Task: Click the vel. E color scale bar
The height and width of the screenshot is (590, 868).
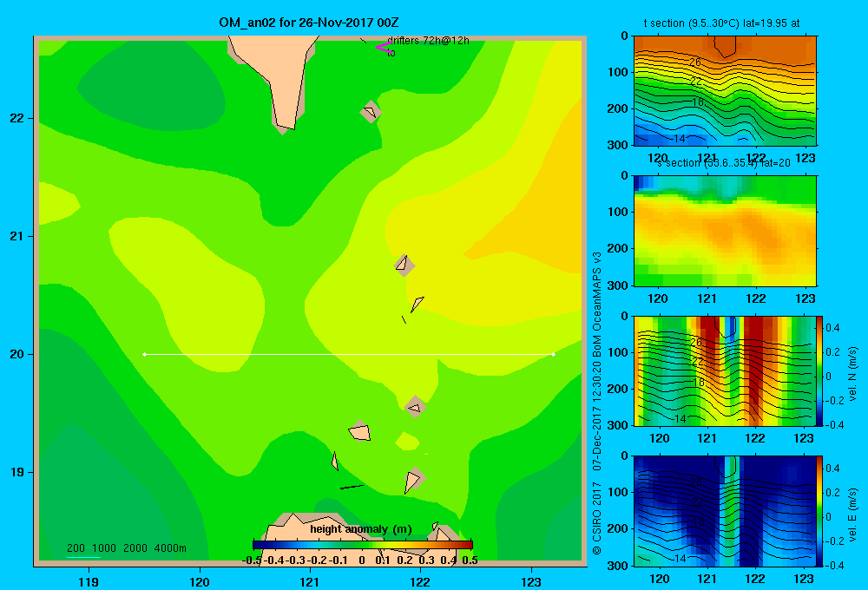Action: pos(819,511)
